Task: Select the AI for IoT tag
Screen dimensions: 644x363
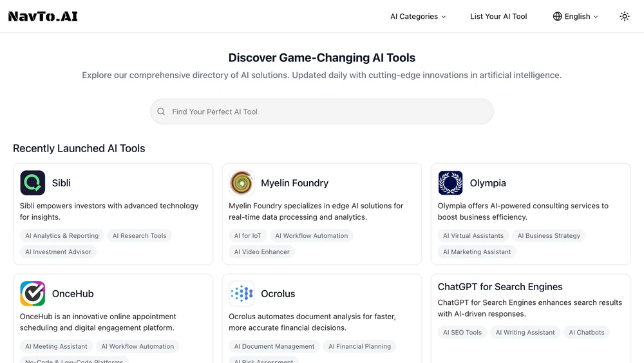Action: point(247,235)
